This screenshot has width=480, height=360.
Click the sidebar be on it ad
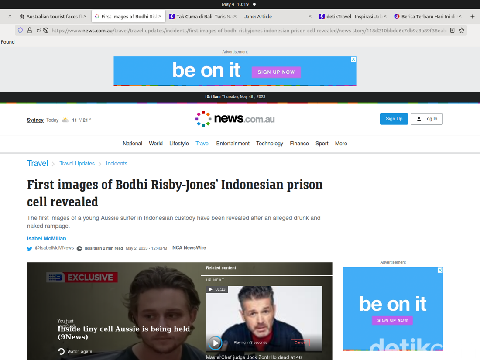click(393, 309)
